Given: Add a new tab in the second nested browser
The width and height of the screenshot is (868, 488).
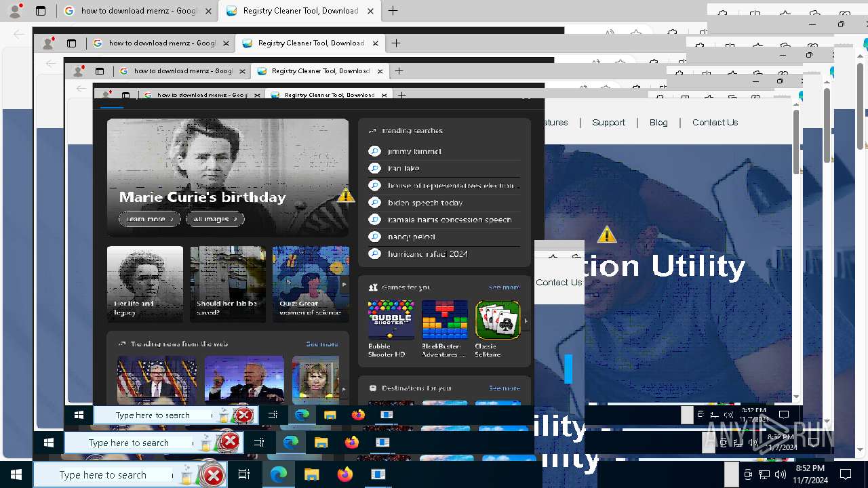Looking at the screenshot, I should pos(396,43).
